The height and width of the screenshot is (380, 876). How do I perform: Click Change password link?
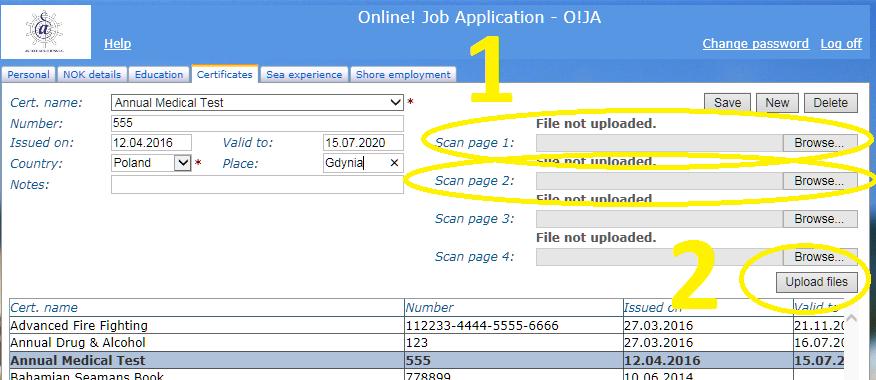[x=755, y=44]
